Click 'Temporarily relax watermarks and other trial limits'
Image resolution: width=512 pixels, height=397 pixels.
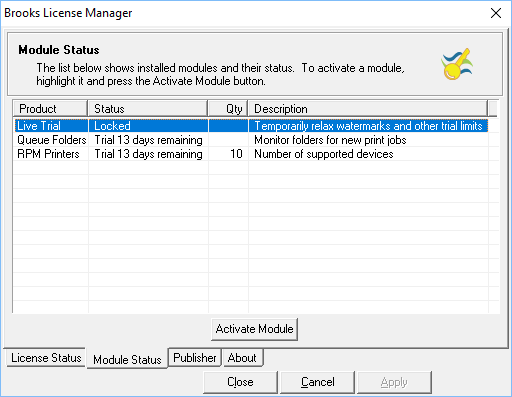(368, 126)
